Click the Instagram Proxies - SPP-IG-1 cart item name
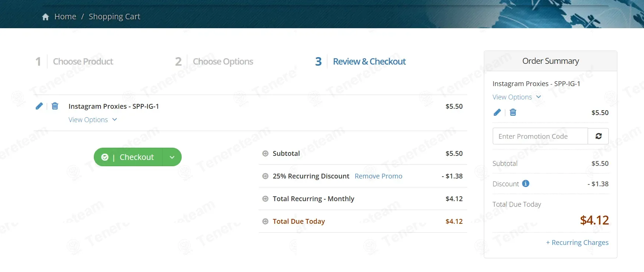This screenshot has width=644, height=272. 114,106
